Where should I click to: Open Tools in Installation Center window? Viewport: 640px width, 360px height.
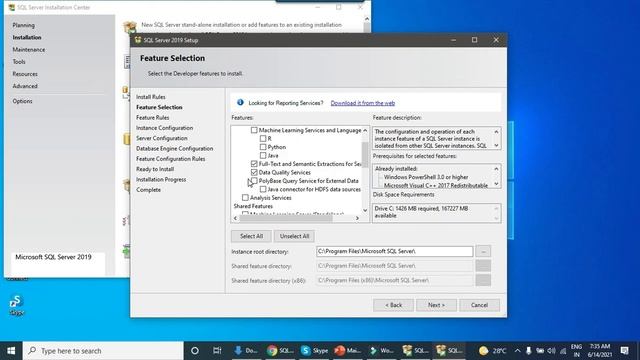pyautogui.click(x=19, y=62)
